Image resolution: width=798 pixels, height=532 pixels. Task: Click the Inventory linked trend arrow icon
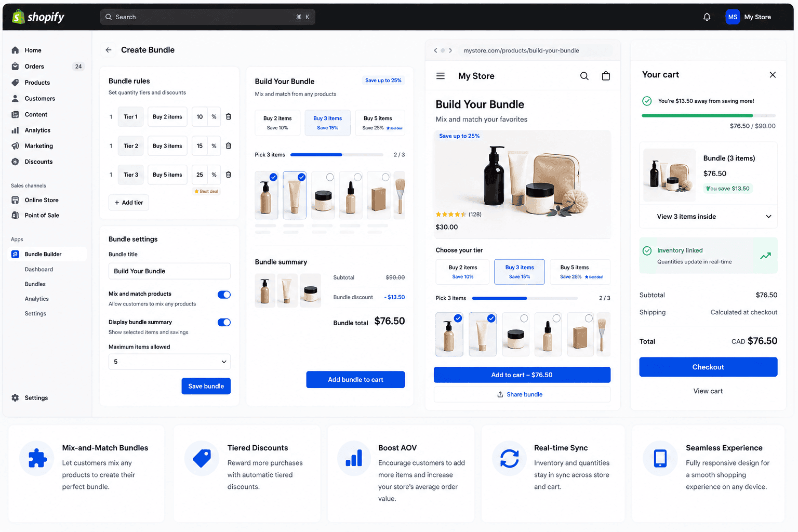click(x=766, y=256)
